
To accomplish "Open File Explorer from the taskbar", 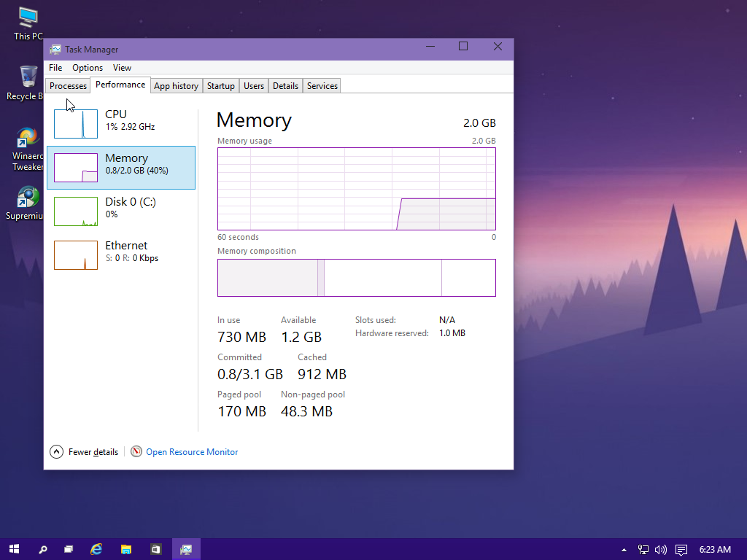I will pos(126,549).
